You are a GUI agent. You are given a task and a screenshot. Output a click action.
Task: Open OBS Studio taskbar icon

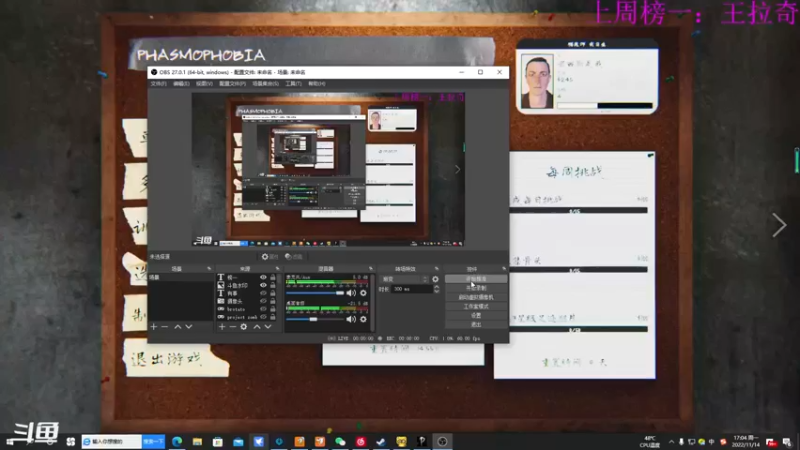[442, 441]
